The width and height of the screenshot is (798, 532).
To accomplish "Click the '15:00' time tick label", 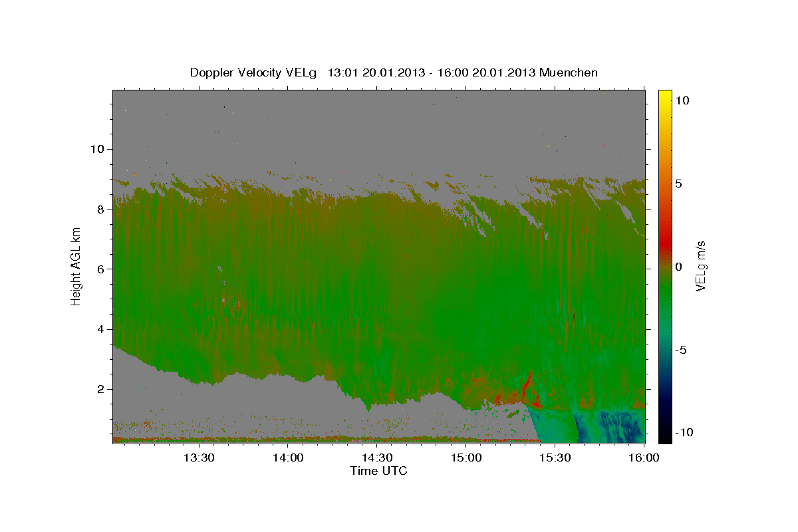I will [466, 458].
